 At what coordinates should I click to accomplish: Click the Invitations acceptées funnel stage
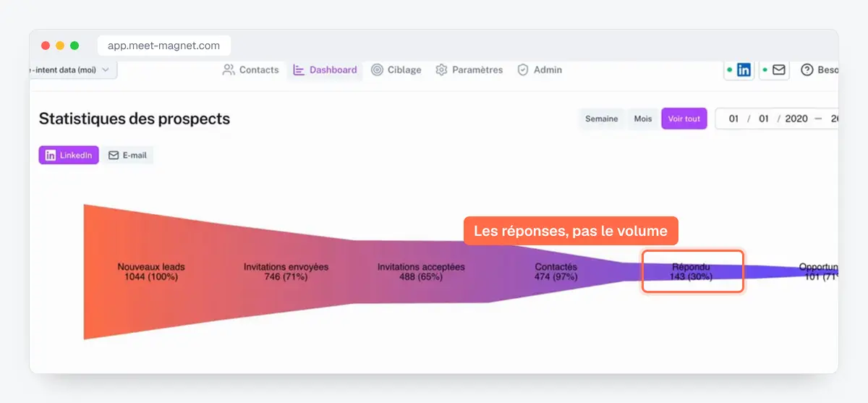tap(421, 272)
